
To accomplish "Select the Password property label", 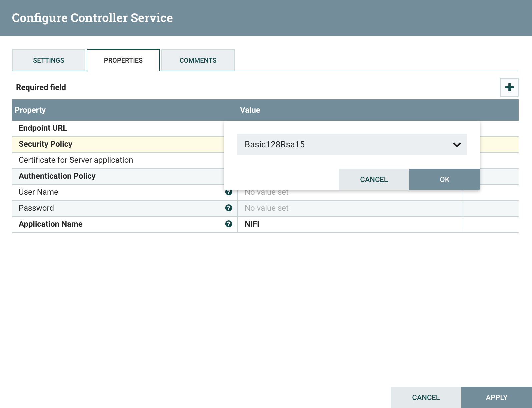I will tap(36, 208).
